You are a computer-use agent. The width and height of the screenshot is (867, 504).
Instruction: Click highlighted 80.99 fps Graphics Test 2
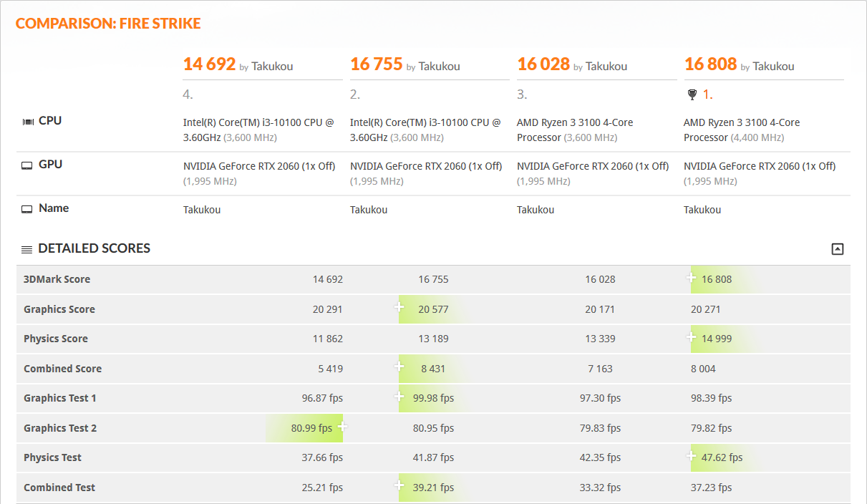[x=311, y=428]
